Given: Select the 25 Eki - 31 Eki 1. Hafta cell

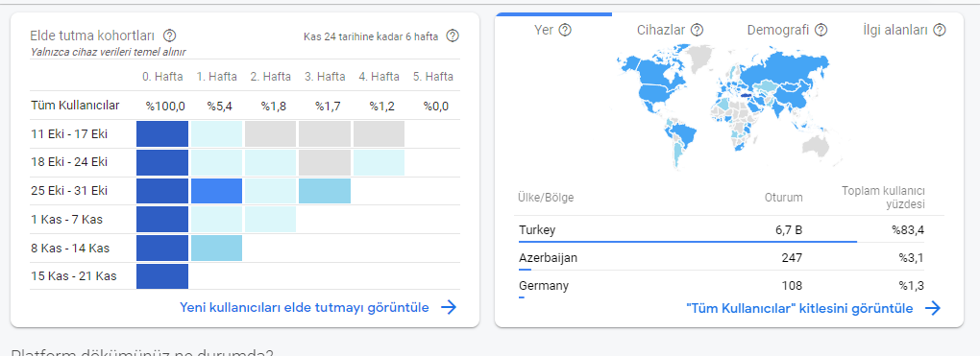Looking at the screenshot, I should [x=216, y=191].
